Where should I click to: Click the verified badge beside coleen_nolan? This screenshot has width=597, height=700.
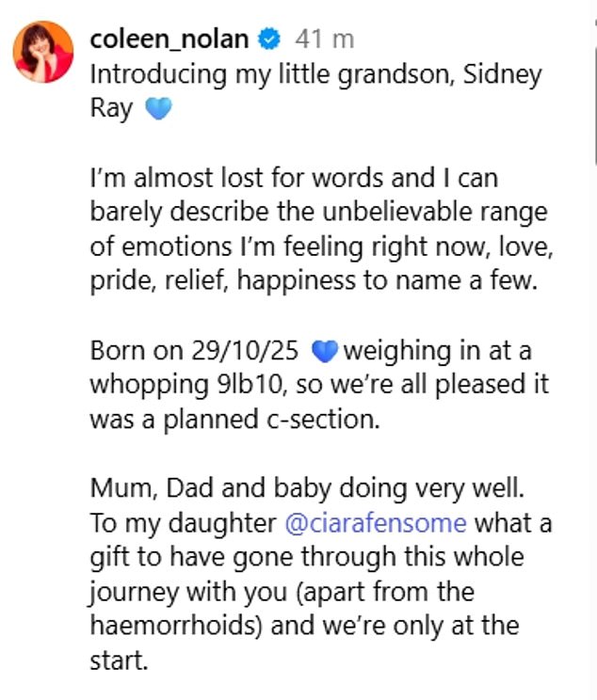[x=268, y=40]
